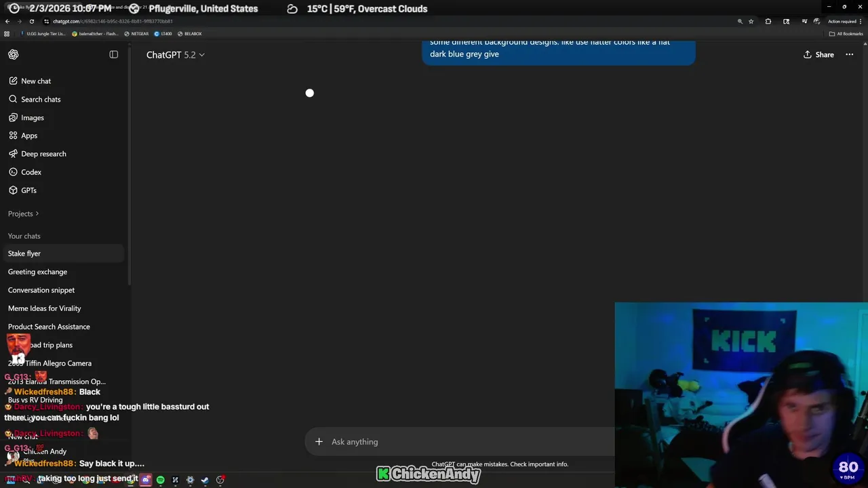
Task: Open the balenaEtcher bookmark
Action: (x=95, y=33)
